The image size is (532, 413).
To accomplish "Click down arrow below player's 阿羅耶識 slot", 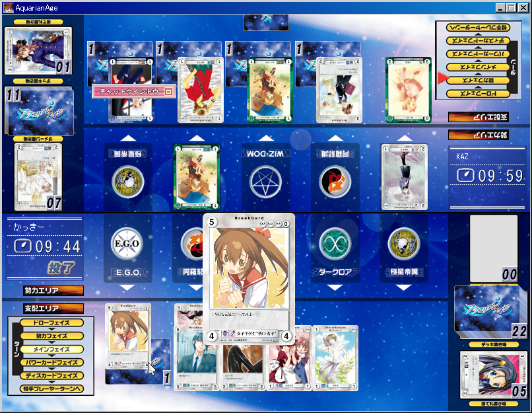I will pos(195,287).
